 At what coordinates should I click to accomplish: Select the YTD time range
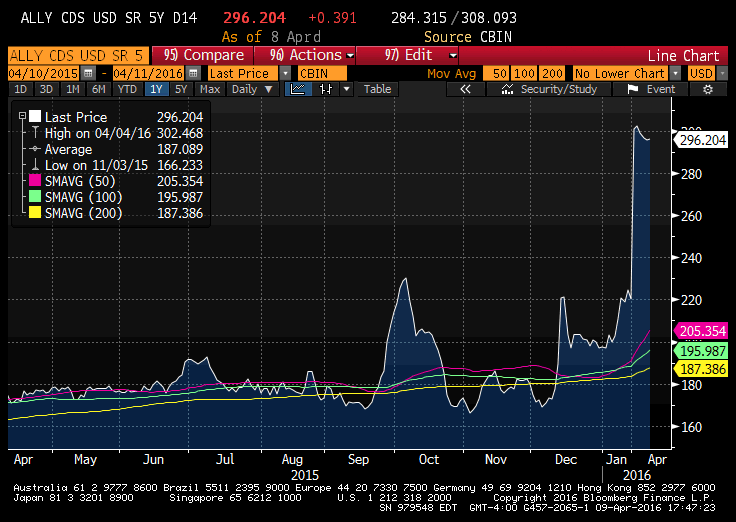click(x=127, y=89)
